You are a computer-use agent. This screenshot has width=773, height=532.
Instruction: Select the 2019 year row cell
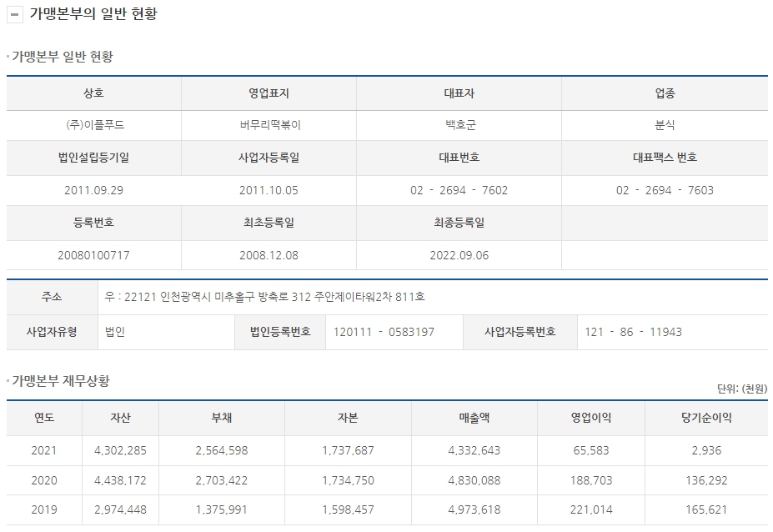pos(44,509)
